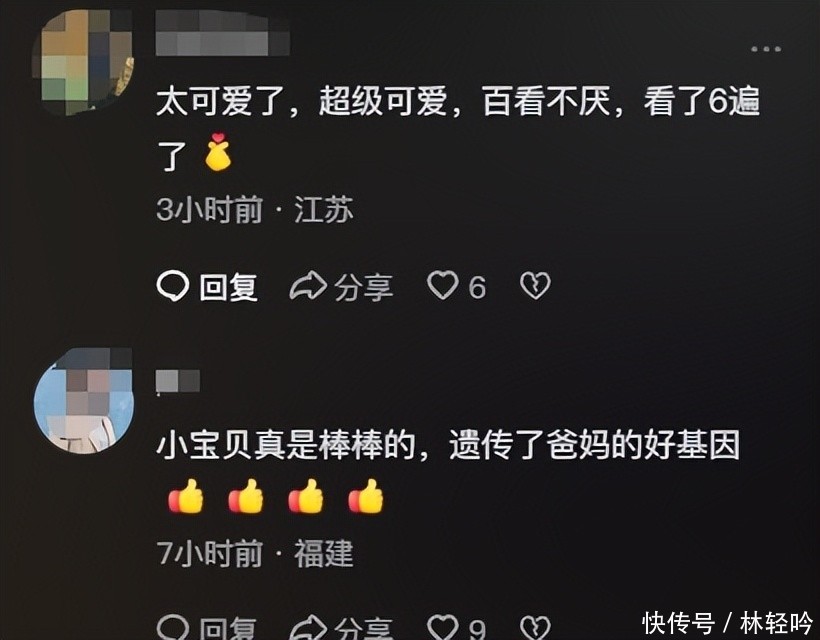
Task: Click the 7小时前 · 福建 timestamp line
Action: click(x=255, y=554)
